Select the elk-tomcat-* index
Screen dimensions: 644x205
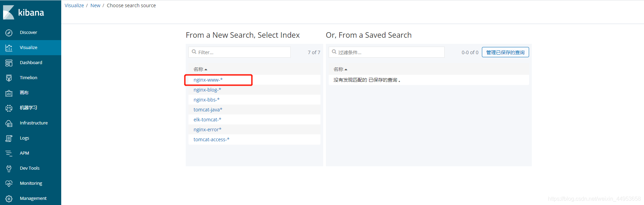click(x=207, y=120)
